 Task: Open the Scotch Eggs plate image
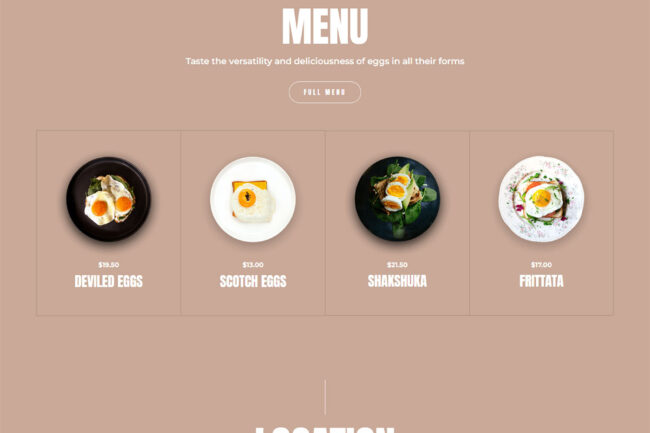pos(253,199)
